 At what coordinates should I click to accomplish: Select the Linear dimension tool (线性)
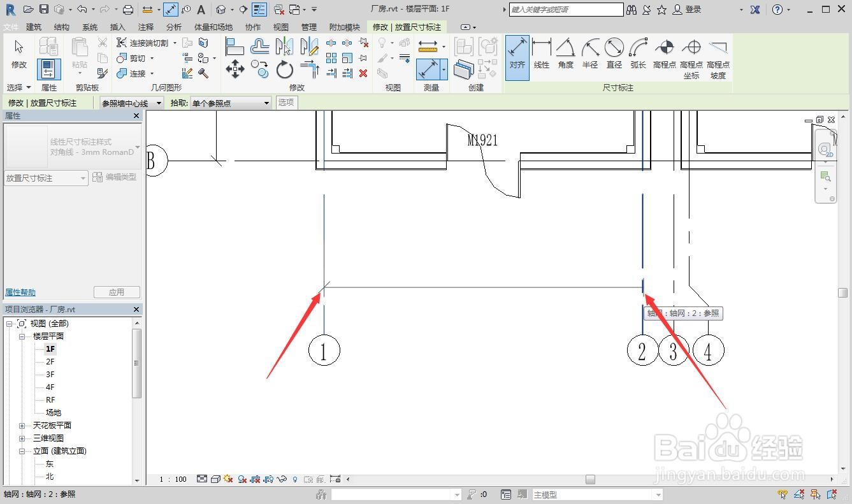tap(542, 54)
